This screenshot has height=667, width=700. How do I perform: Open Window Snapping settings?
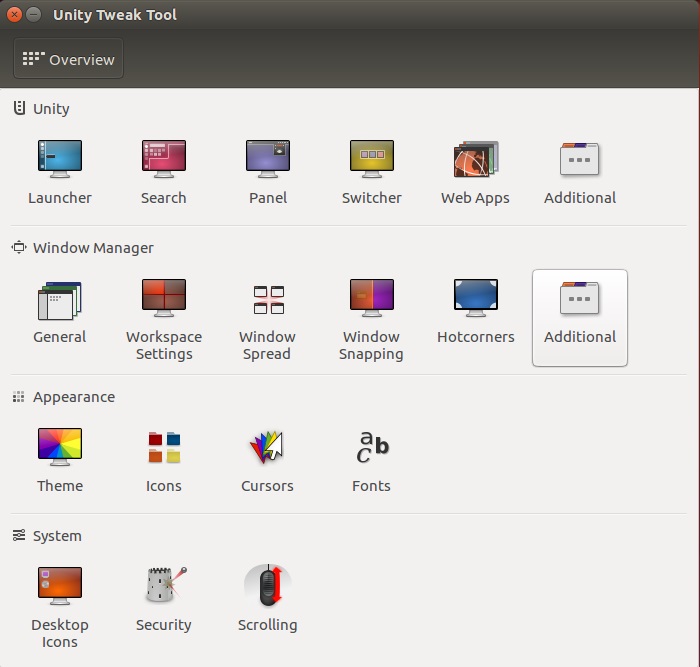371,319
